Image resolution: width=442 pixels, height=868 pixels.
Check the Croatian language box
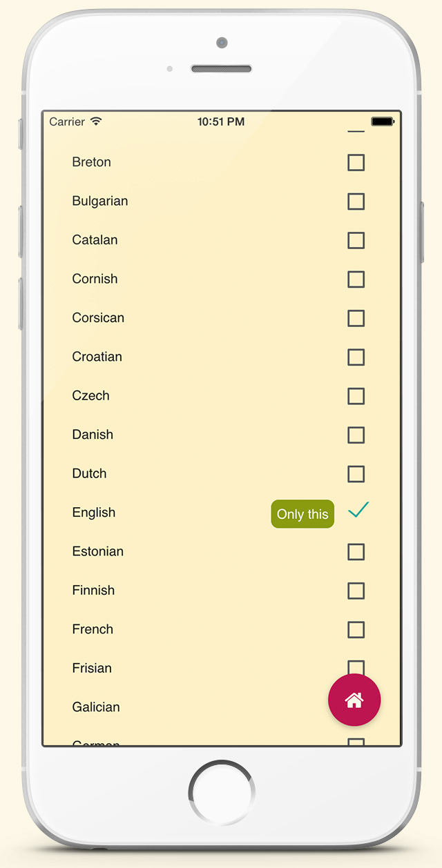[x=356, y=357]
